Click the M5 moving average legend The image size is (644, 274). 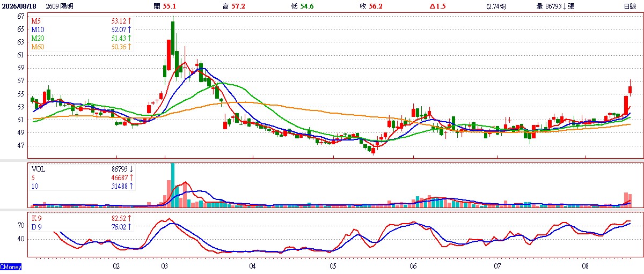coord(37,21)
